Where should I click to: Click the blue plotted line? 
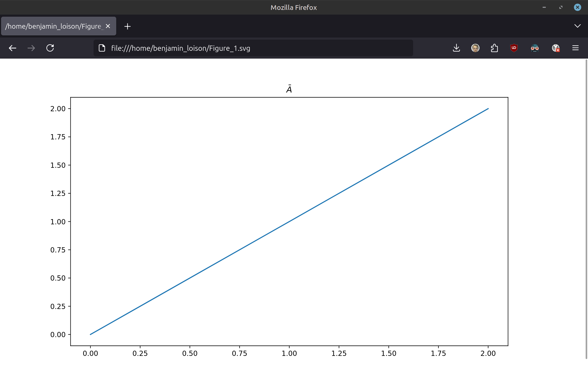coord(289,222)
